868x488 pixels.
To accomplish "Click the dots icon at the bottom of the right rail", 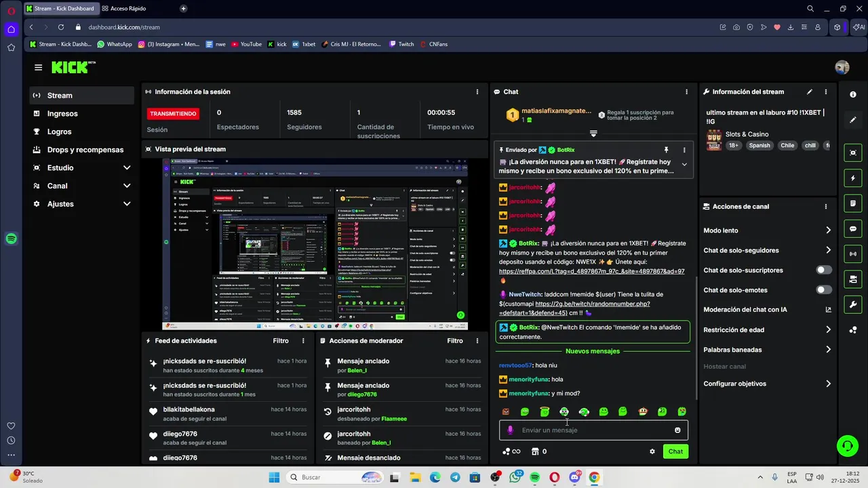I will [x=853, y=330].
